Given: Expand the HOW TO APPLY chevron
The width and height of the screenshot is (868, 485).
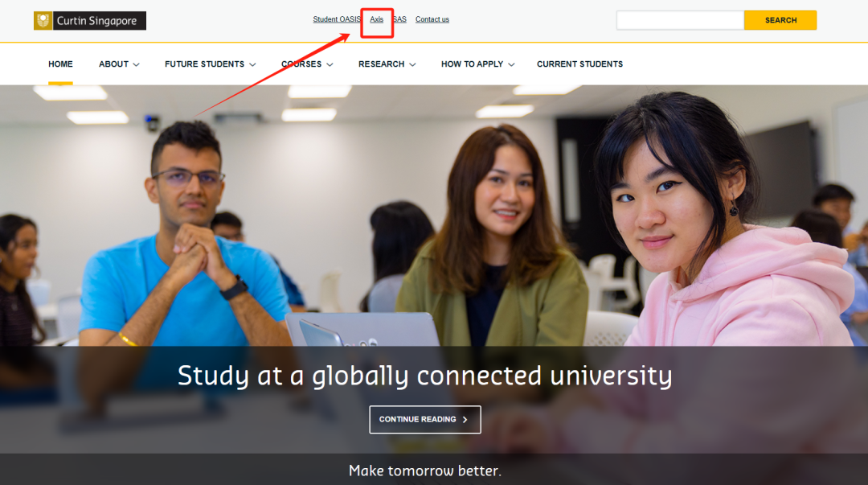Looking at the screenshot, I should [511, 64].
